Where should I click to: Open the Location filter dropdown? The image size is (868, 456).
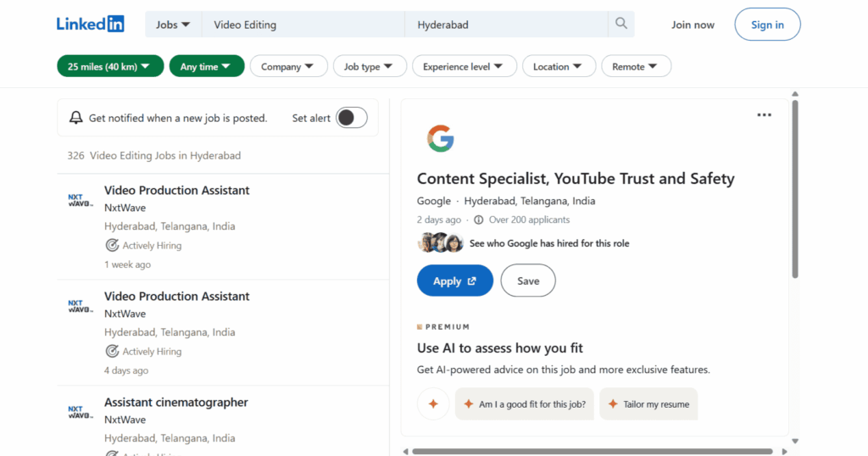[559, 66]
